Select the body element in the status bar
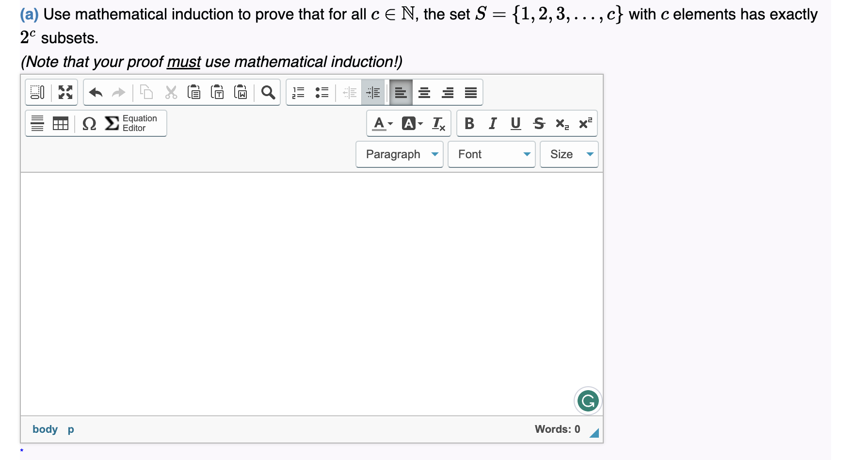This screenshot has width=868, height=460. click(45, 429)
